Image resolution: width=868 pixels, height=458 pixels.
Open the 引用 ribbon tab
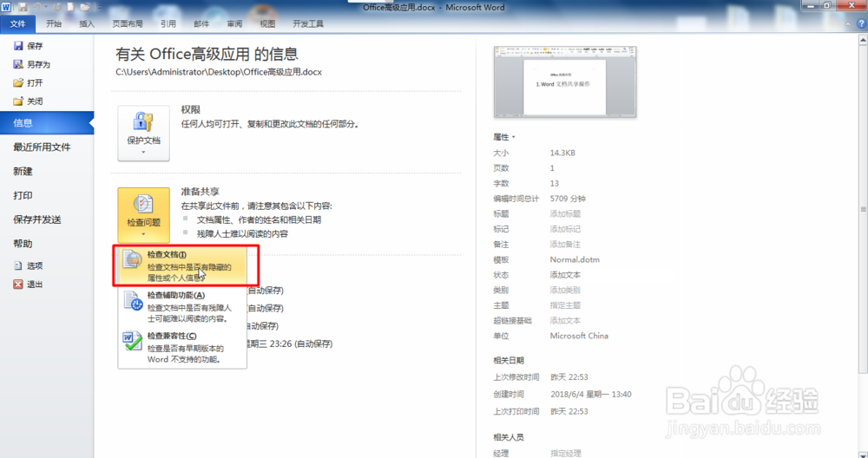point(168,23)
